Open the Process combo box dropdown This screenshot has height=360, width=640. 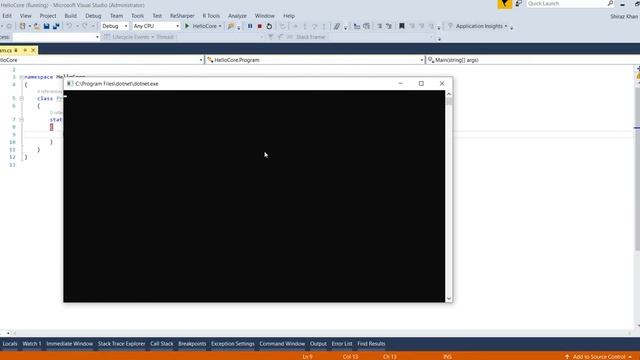pyautogui.click(x=97, y=37)
